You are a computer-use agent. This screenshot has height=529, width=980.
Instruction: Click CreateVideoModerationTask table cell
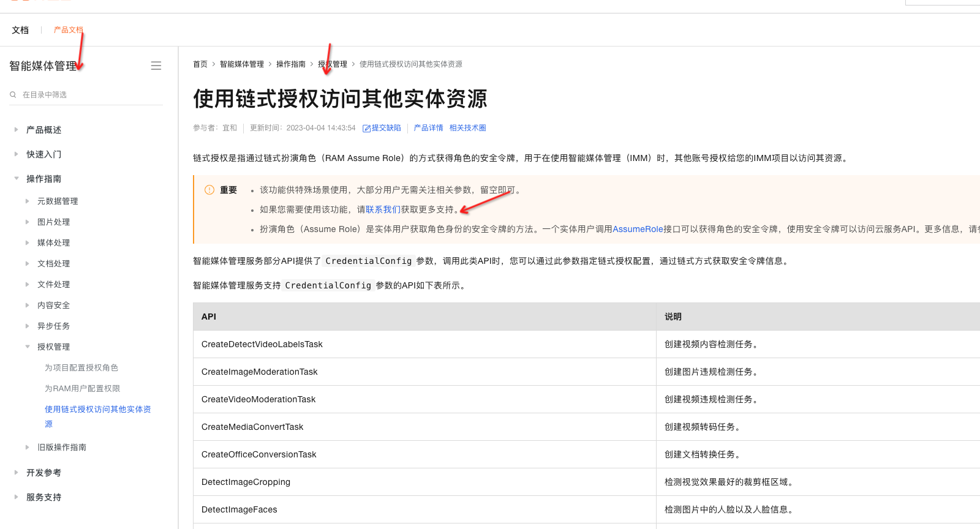point(424,399)
